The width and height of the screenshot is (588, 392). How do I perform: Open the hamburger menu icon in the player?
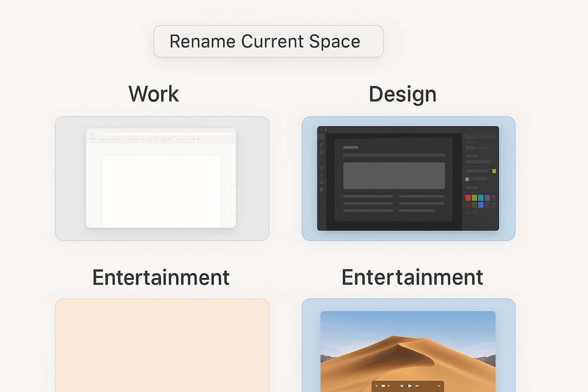[439, 386]
